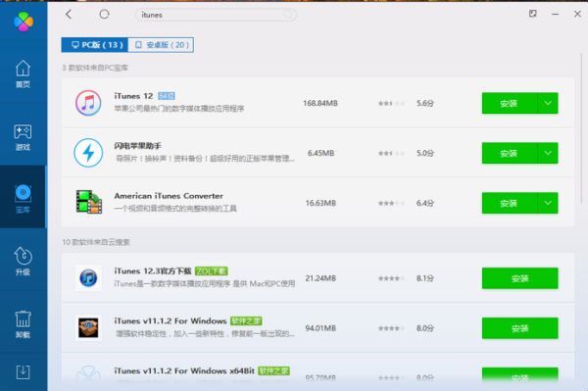Switch to the 安卓版 (20) tab
Viewport: 588px width, 391px height.
pos(161,45)
